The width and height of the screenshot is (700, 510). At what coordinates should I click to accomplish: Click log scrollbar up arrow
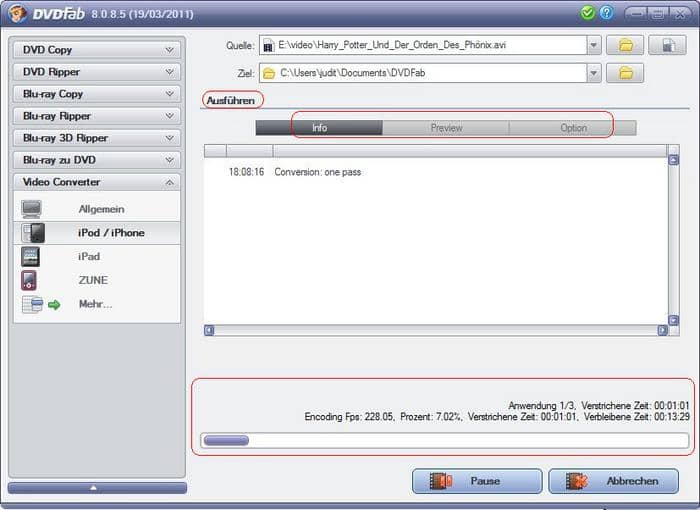click(x=673, y=160)
